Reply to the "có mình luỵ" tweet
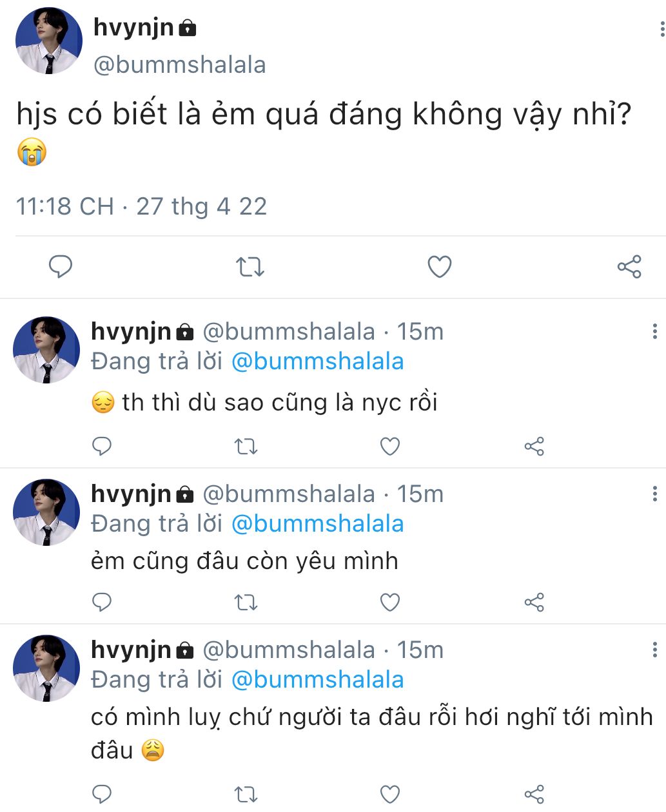Screen dimensions: 666x812 [x=102, y=794]
